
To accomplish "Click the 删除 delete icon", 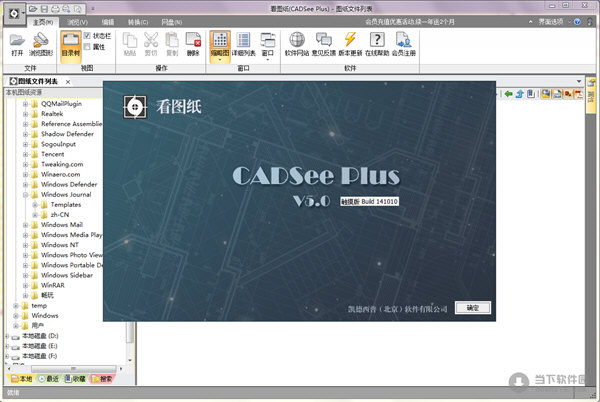I will tap(193, 44).
